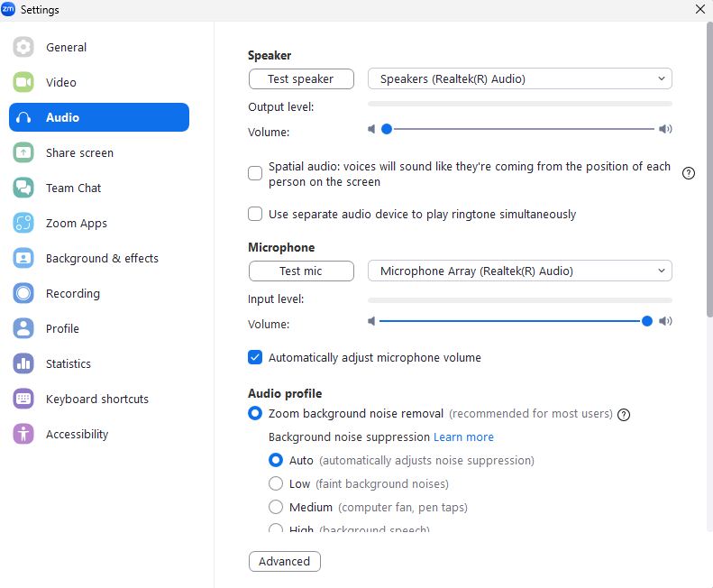The width and height of the screenshot is (713, 588).
Task: Click the Statistics bar chart icon
Action: [x=23, y=363]
